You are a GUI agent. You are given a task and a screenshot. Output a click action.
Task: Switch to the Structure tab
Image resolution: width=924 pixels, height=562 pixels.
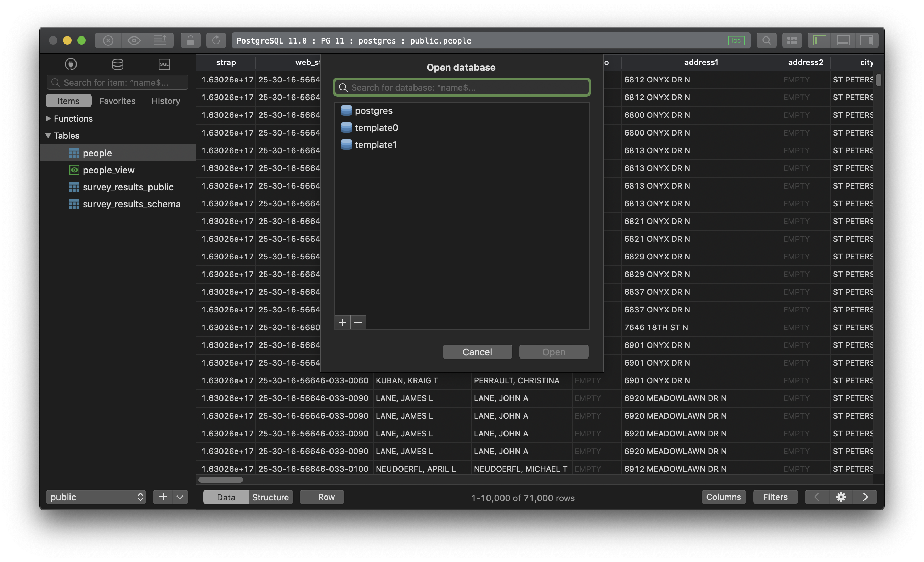270,497
